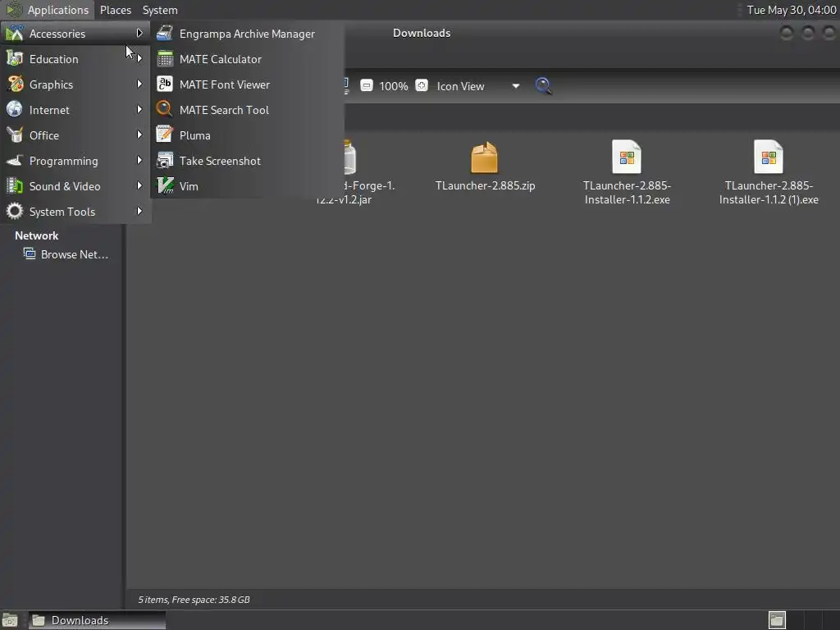The image size is (840, 630).
Task: Launch MATE Calculator
Action: click(247, 59)
